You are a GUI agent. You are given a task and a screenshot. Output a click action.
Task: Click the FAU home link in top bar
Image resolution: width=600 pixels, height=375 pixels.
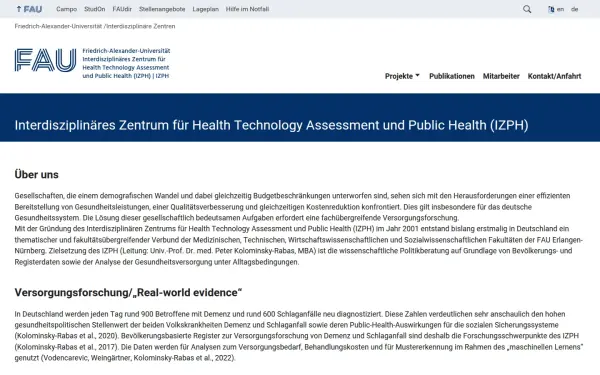coord(29,9)
